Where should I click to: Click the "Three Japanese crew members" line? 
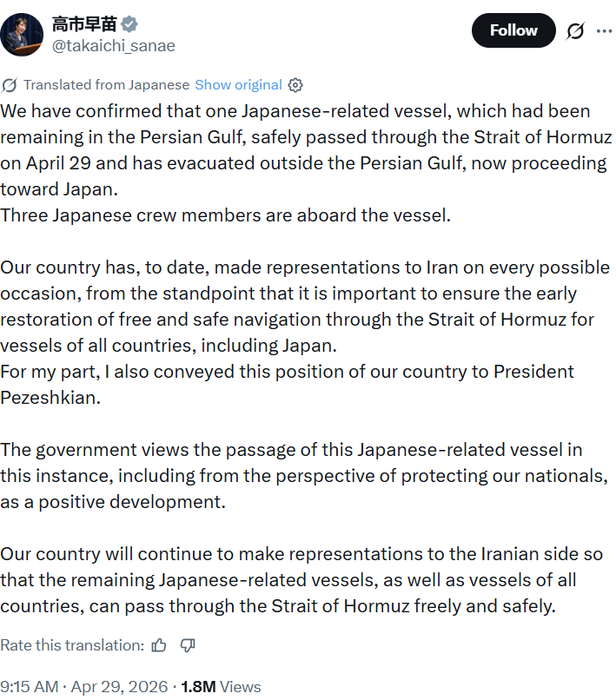coord(226,215)
